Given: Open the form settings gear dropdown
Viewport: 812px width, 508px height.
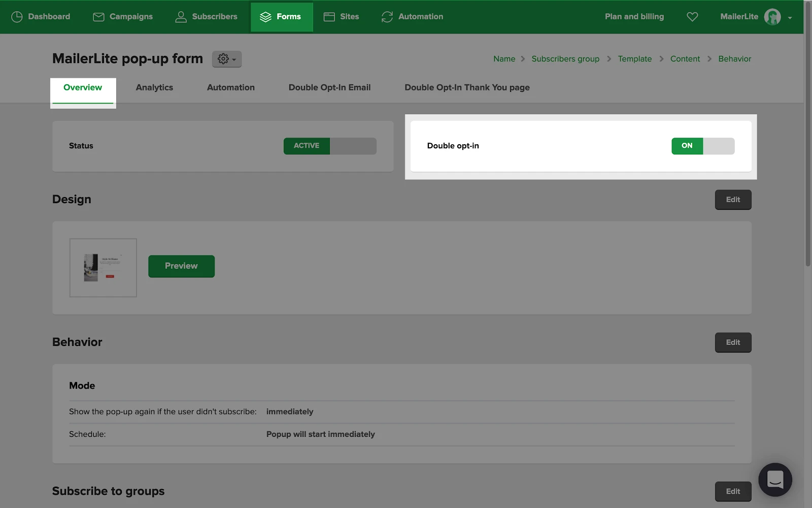Looking at the screenshot, I should click(226, 59).
